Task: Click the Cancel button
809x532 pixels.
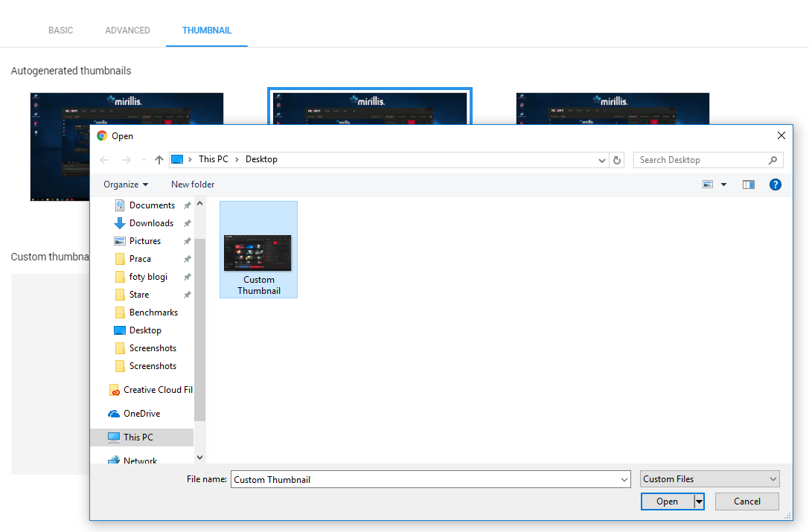Action: click(x=746, y=501)
